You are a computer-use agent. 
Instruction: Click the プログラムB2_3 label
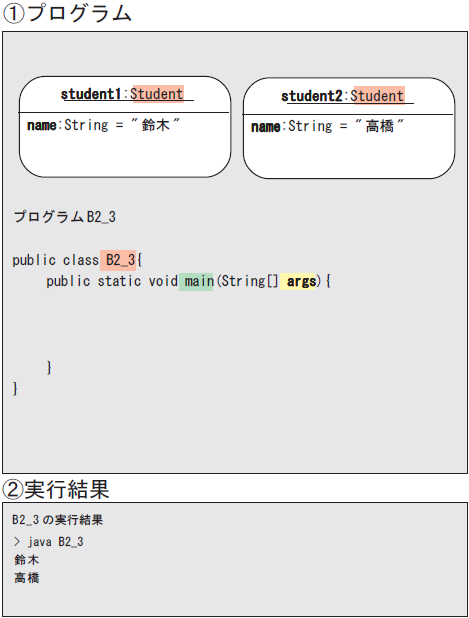coord(65,217)
